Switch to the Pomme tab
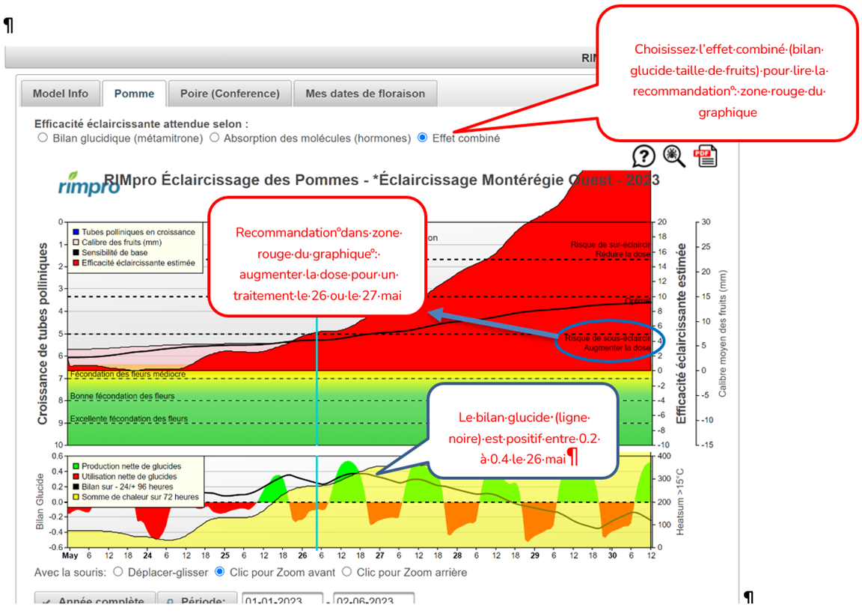 pyautogui.click(x=134, y=94)
